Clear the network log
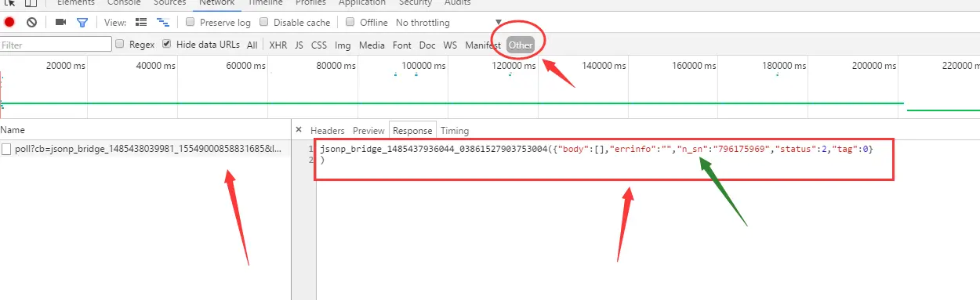980x300 pixels. tap(31, 23)
